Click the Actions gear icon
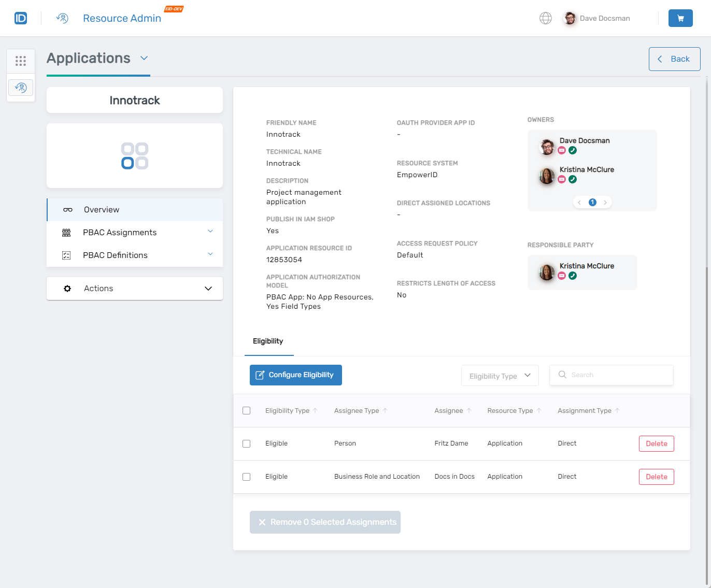Screen dimensions: 711x588 [x=67, y=289]
